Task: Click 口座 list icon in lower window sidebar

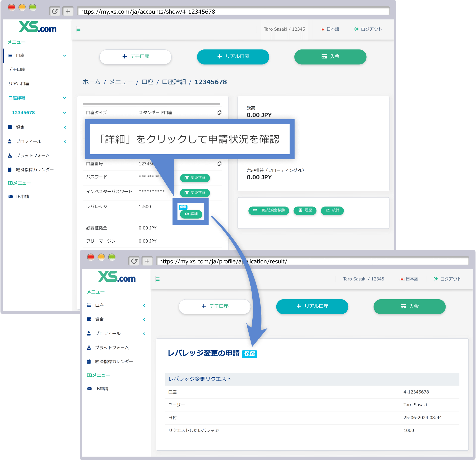Action: pos(89,305)
